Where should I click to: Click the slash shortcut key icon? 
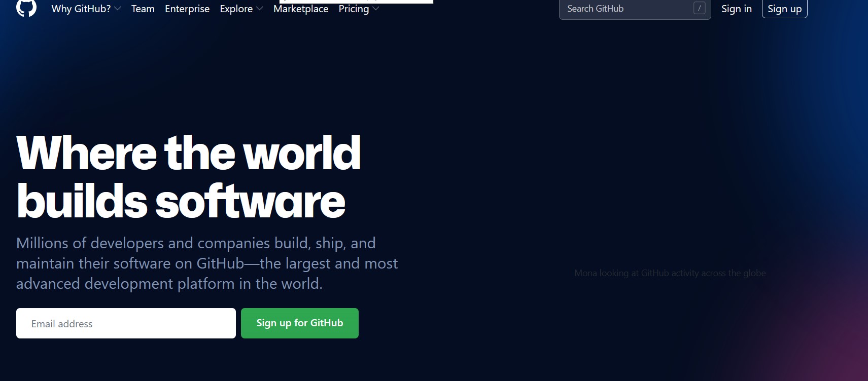[x=699, y=8]
